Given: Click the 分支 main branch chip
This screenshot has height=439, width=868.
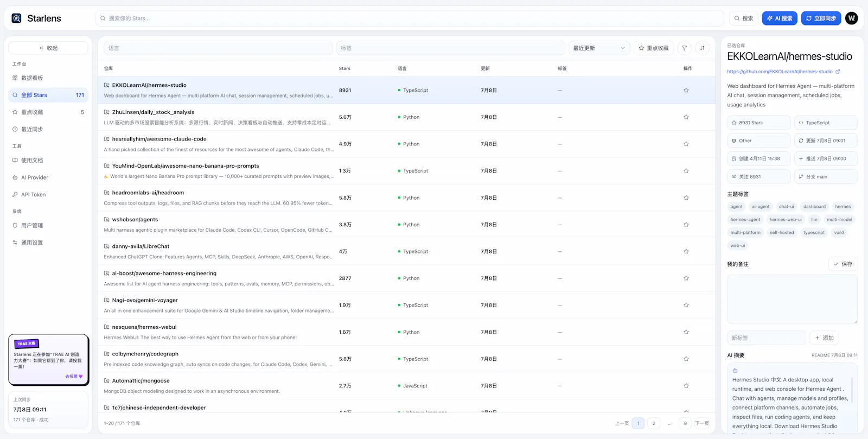Looking at the screenshot, I should (826, 177).
